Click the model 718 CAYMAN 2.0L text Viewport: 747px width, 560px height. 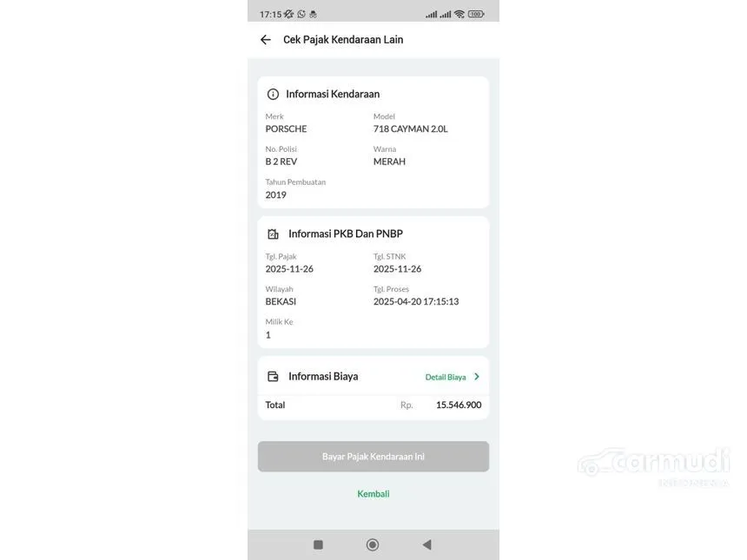tap(411, 129)
